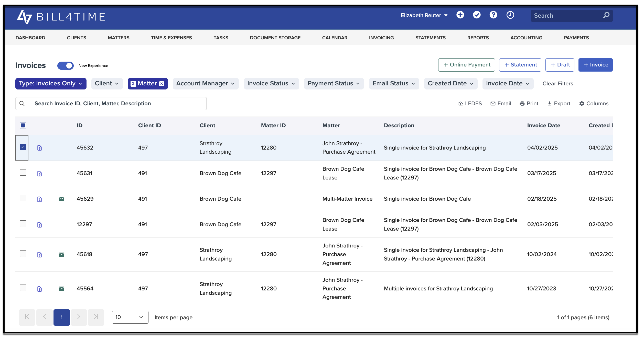Open Time & Expenses menu
Viewport: 644px width, 340px height.
coord(171,38)
